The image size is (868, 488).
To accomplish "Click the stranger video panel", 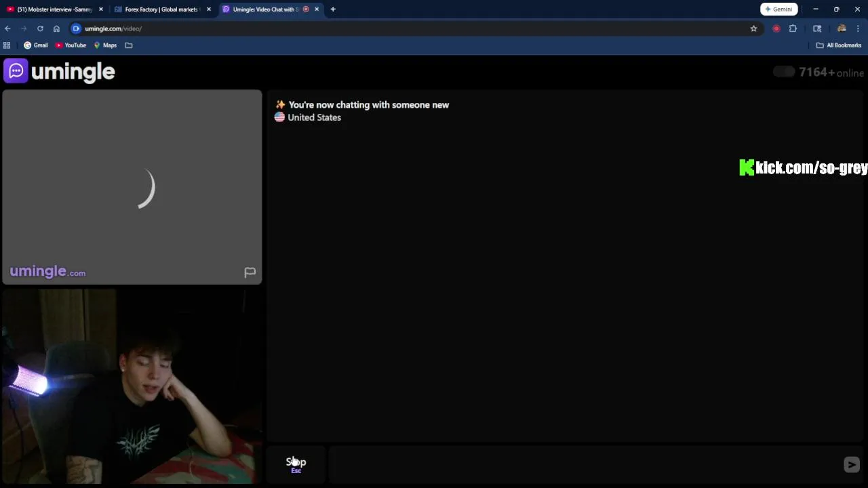I will pyautogui.click(x=132, y=186).
